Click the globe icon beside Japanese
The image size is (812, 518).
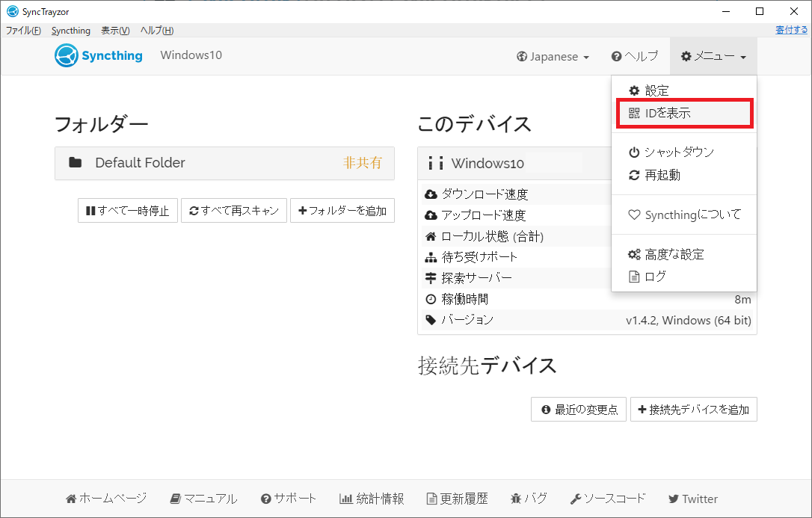pos(522,56)
